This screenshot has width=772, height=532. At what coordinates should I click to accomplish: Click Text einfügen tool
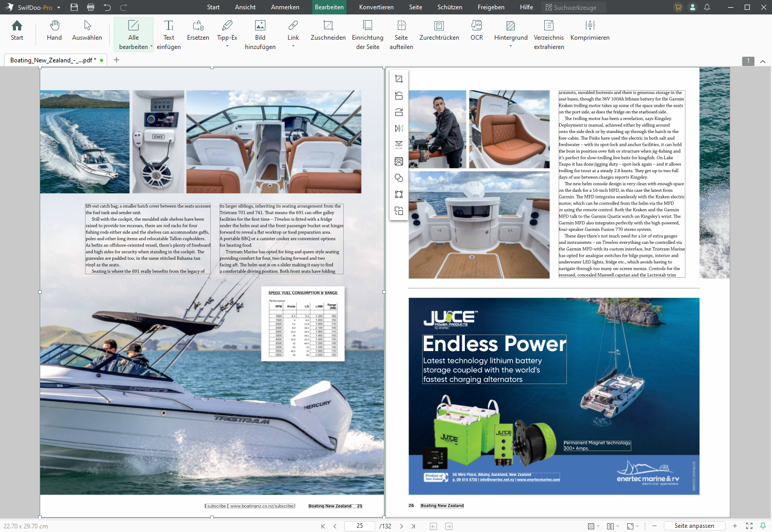[x=169, y=35]
